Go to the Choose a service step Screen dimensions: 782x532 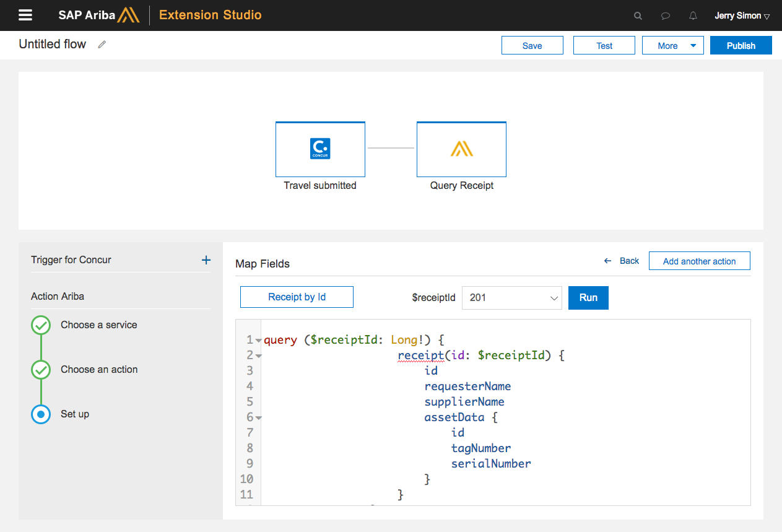point(99,325)
